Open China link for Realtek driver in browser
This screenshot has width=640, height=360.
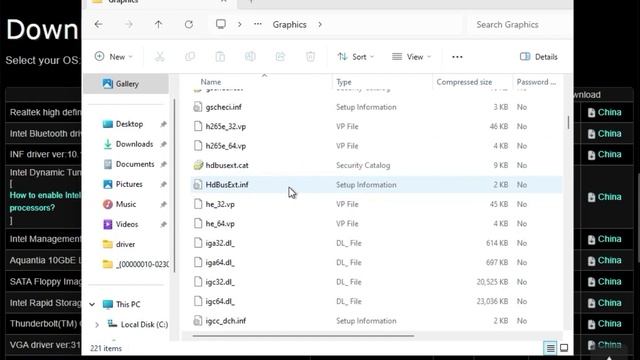(605, 112)
